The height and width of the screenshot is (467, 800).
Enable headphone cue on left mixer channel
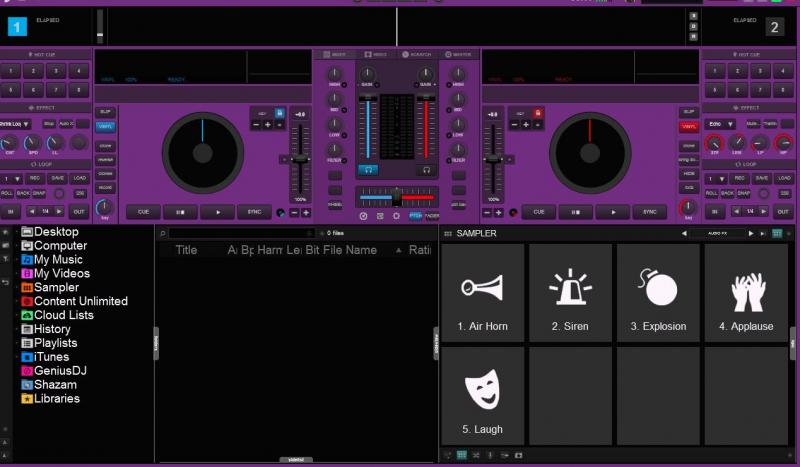(x=369, y=170)
